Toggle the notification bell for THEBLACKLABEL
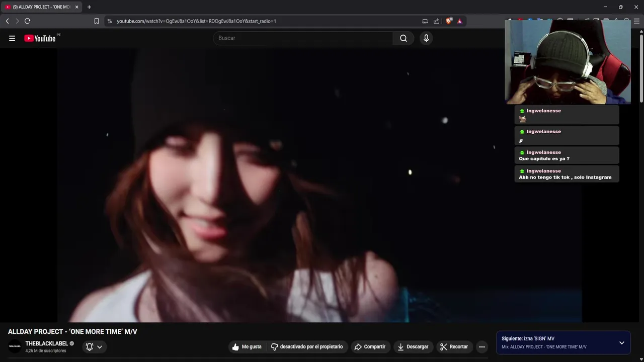 click(x=90, y=346)
